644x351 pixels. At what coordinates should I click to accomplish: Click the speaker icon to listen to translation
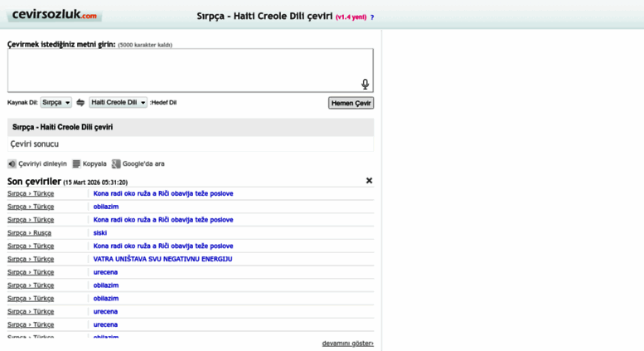click(x=12, y=164)
